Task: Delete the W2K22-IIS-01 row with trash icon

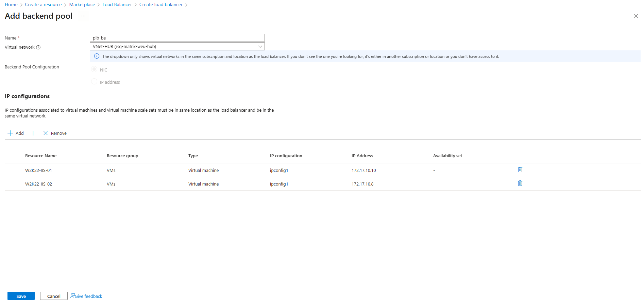Action: 520,170
